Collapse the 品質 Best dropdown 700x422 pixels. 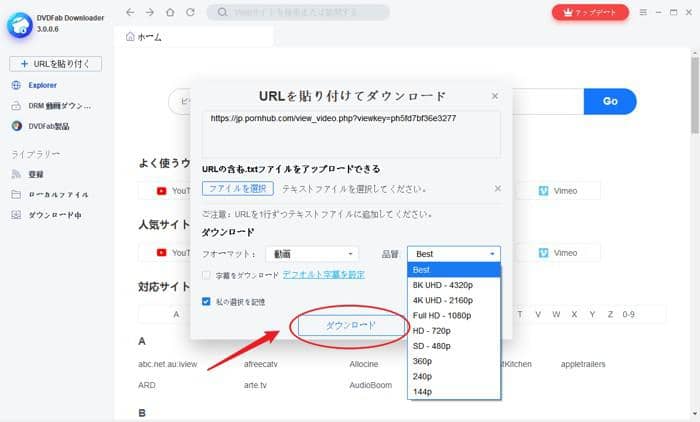454,254
